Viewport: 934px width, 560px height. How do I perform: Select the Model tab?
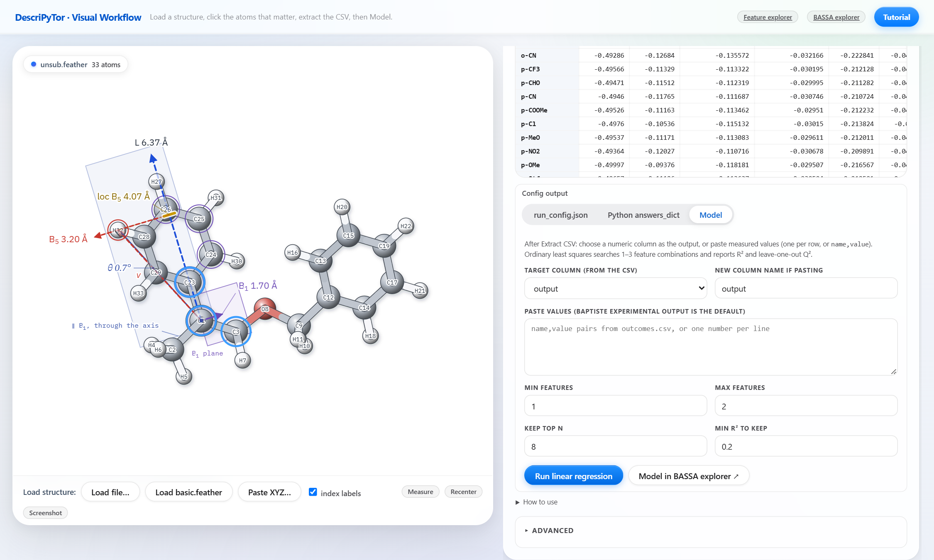[x=711, y=215]
